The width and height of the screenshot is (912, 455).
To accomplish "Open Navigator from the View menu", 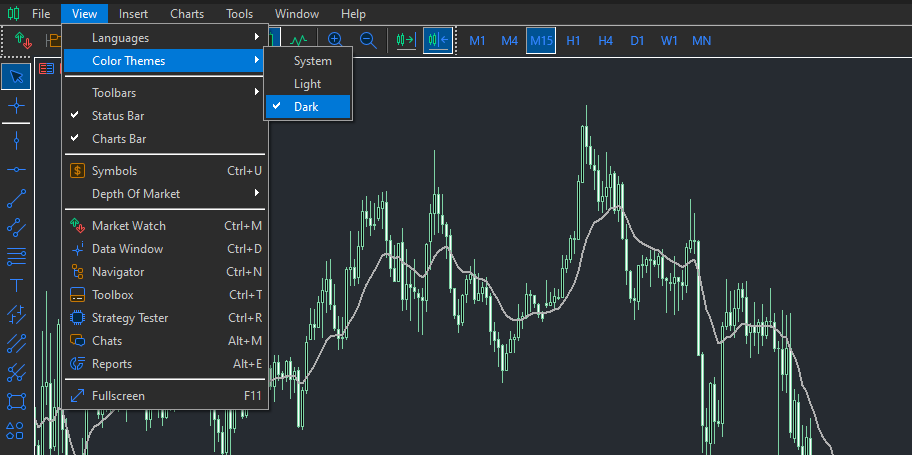I will pos(165,272).
